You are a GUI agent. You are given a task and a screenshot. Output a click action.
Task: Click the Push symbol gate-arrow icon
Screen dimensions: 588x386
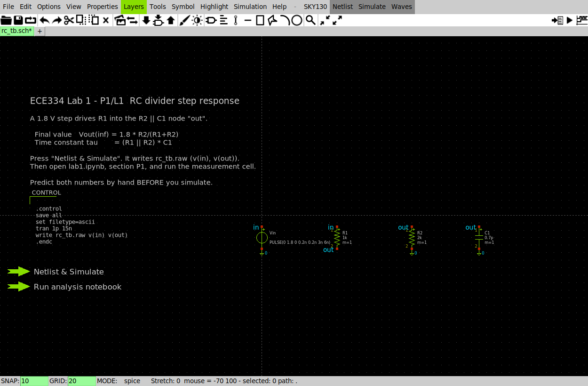pyautogui.click(x=159, y=20)
